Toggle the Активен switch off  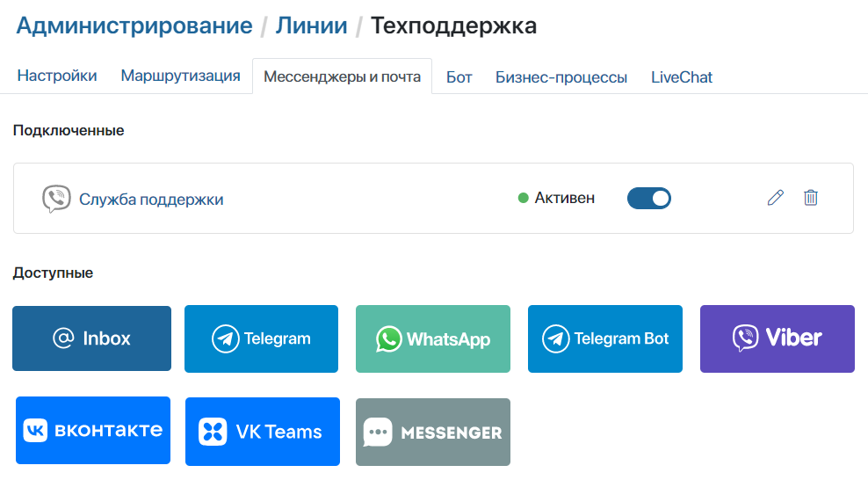click(648, 198)
